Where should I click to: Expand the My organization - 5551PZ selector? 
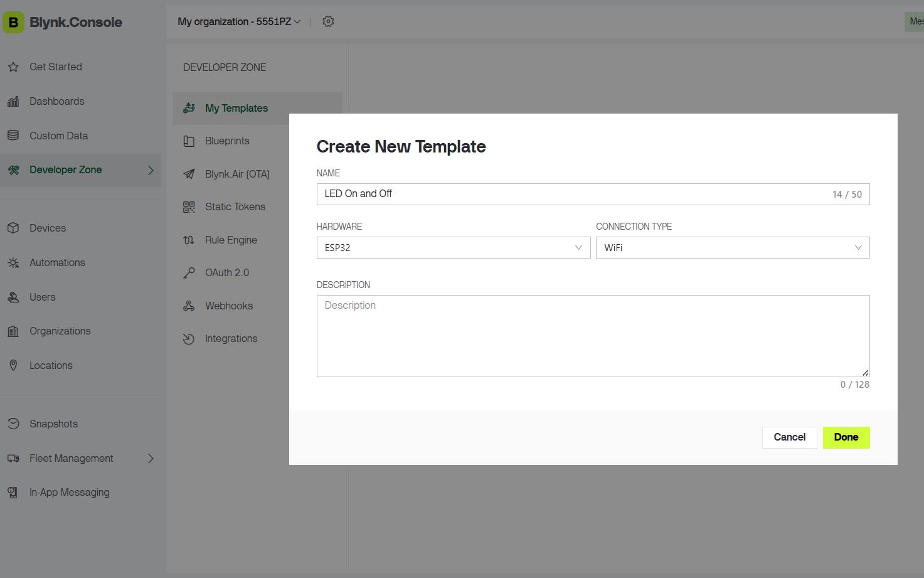pos(239,21)
